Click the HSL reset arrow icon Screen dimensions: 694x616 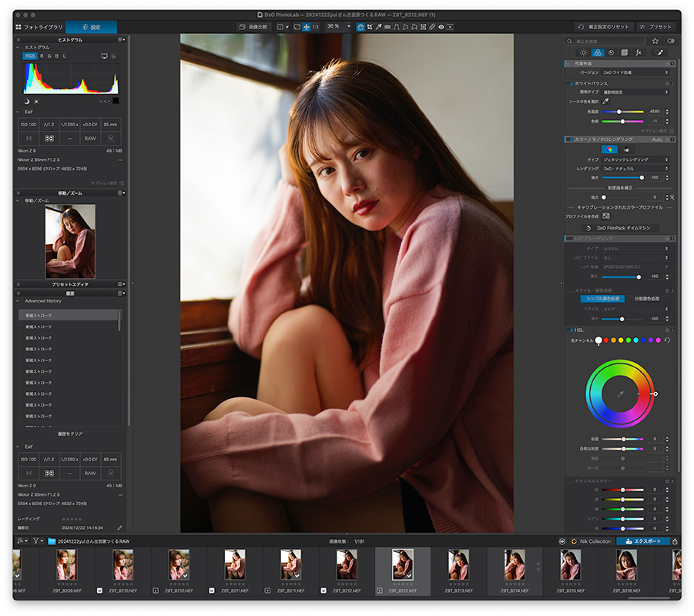tap(667, 340)
